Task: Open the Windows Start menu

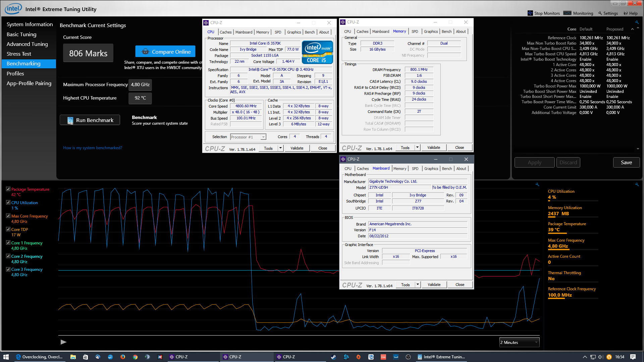Action: point(6,357)
